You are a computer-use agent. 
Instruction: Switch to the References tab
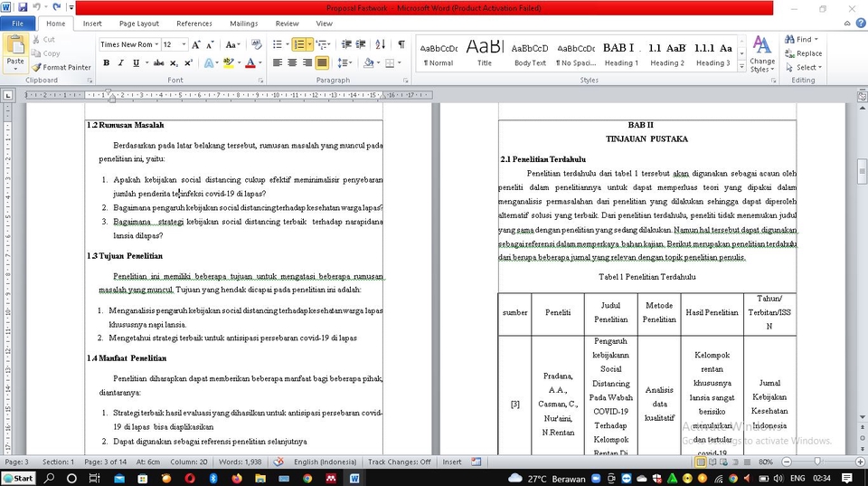click(x=194, y=24)
